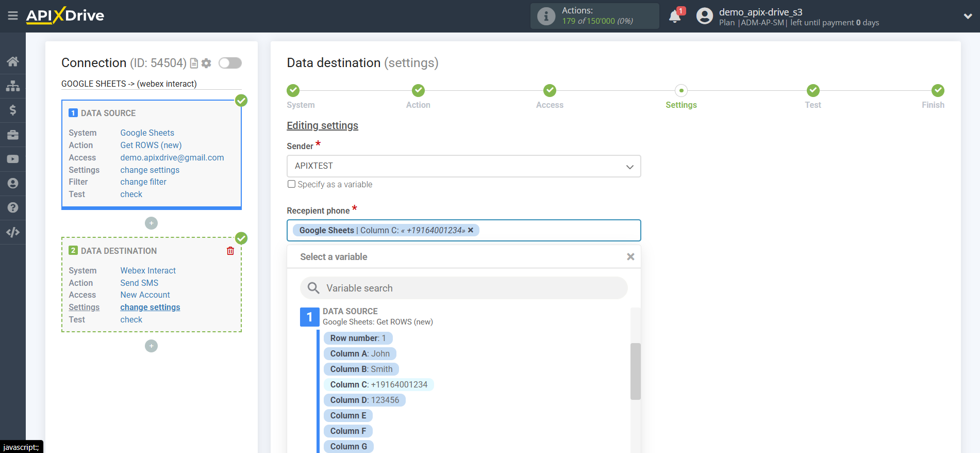Select variable Column A: John
The image size is (980, 453).
tap(360, 353)
